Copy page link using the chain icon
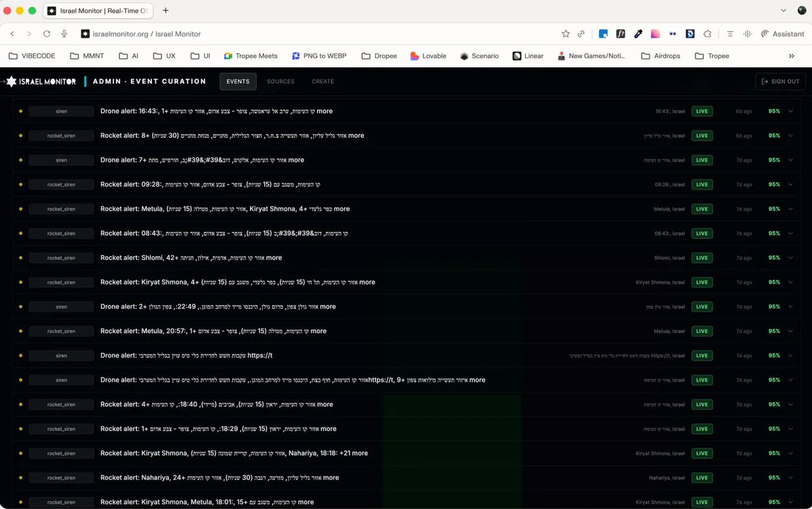The width and height of the screenshot is (812, 509). (581, 34)
